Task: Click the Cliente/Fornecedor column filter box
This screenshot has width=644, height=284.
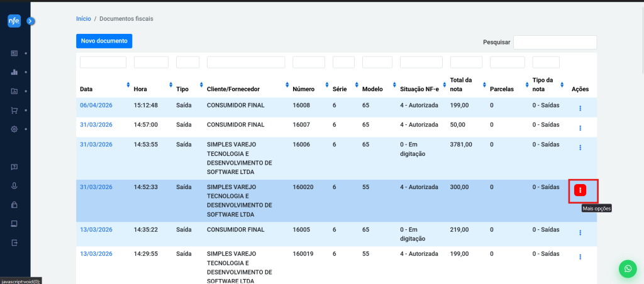Action: 245,62
